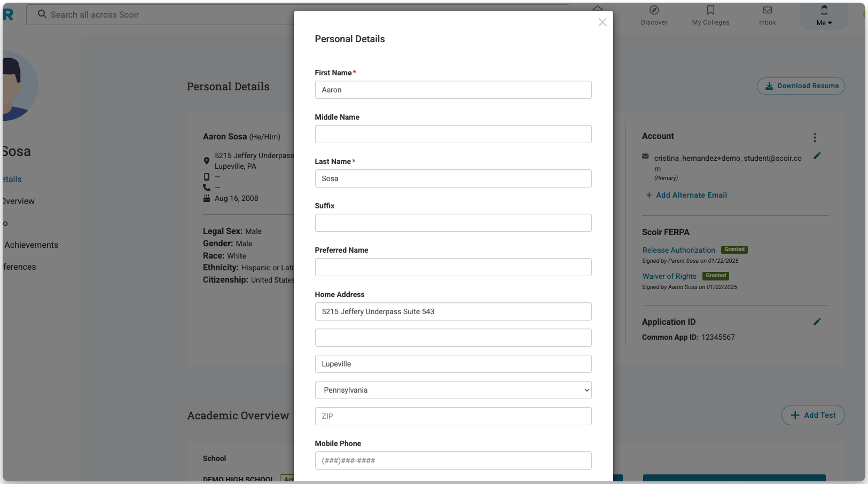Click the Middle Name input field
Viewport: 868px width, 484px height.
(453, 134)
